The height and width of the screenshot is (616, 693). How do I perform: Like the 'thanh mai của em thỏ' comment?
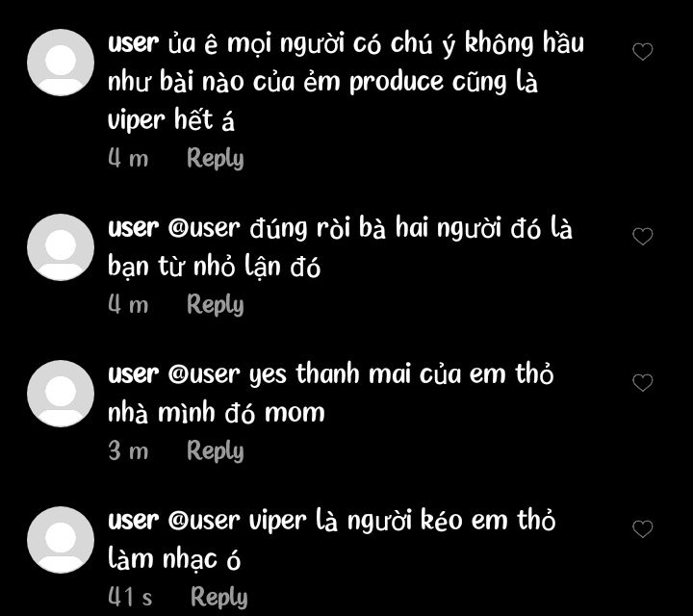643,383
